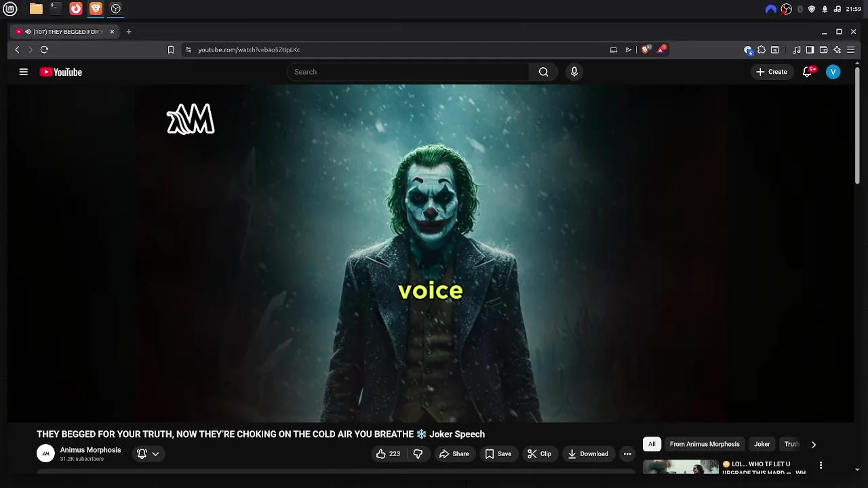Go forward in browser history
Image resolution: width=868 pixels, height=488 pixels.
click(x=31, y=49)
